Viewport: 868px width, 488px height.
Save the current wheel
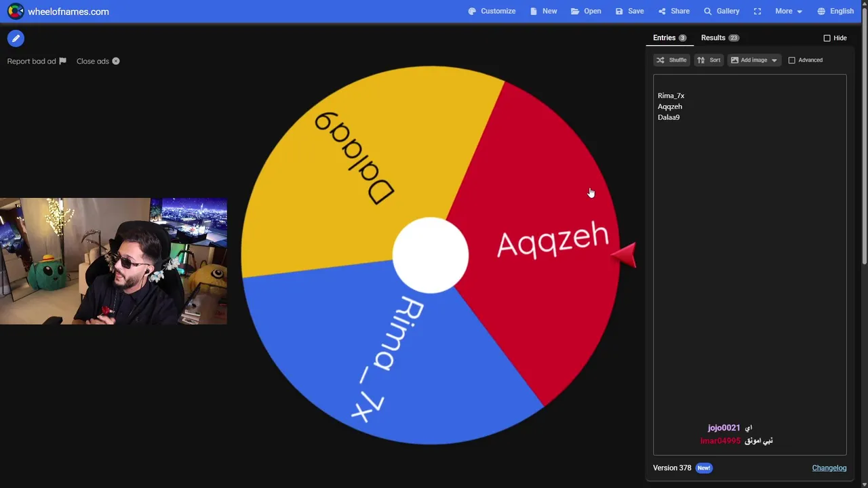(x=629, y=12)
